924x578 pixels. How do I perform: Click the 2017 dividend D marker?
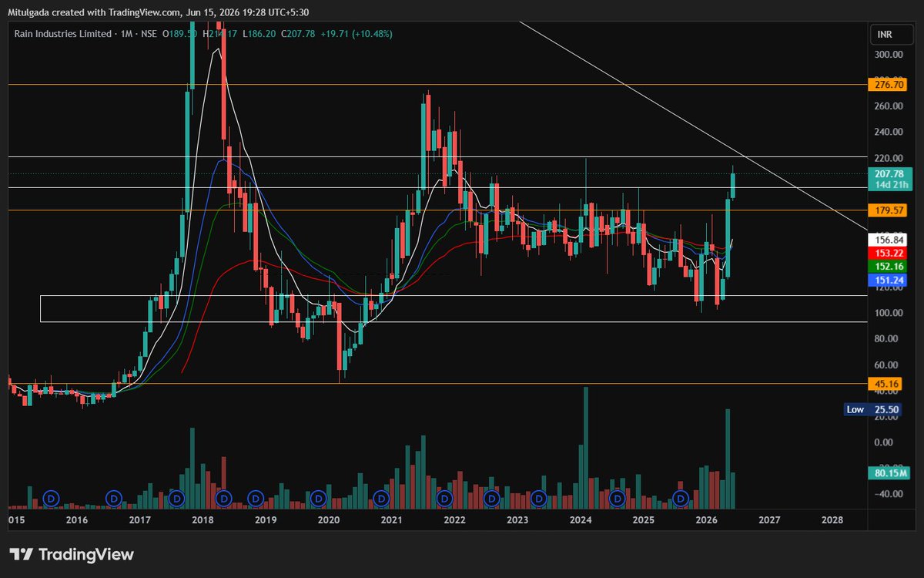[x=176, y=499]
